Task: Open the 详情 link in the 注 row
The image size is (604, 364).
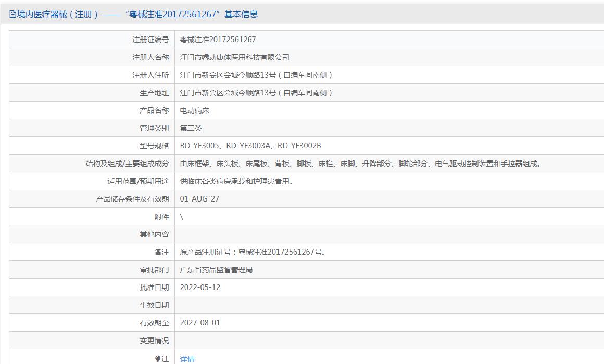Action: [x=187, y=359]
